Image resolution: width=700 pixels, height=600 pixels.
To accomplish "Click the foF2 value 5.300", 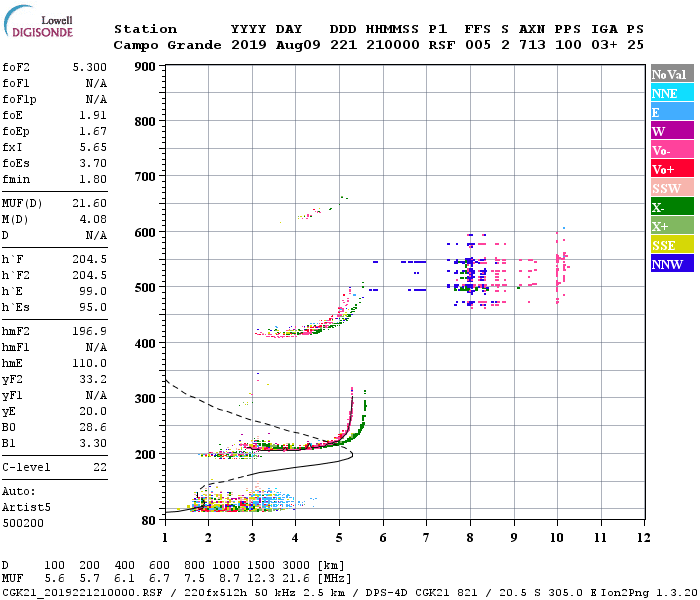I will coord(90,67).
